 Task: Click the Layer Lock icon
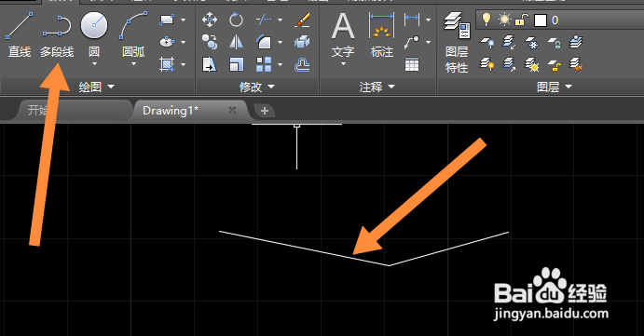tap(554, 42)
